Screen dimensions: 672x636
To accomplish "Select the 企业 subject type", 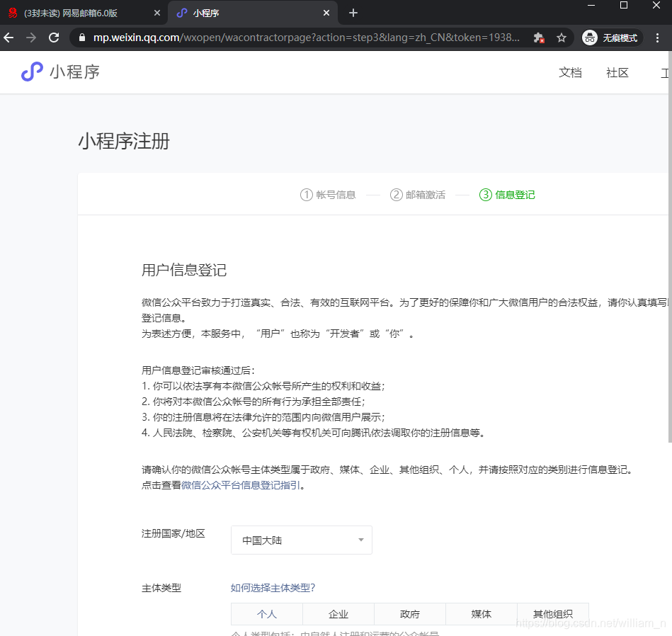I will click(338, 614).
